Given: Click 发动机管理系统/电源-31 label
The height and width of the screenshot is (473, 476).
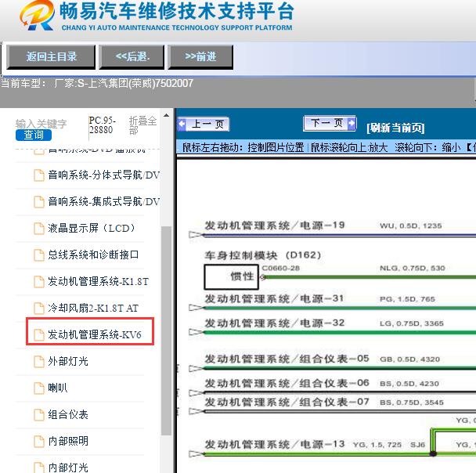Looking at the screenshot, I should tap(274, 298).
